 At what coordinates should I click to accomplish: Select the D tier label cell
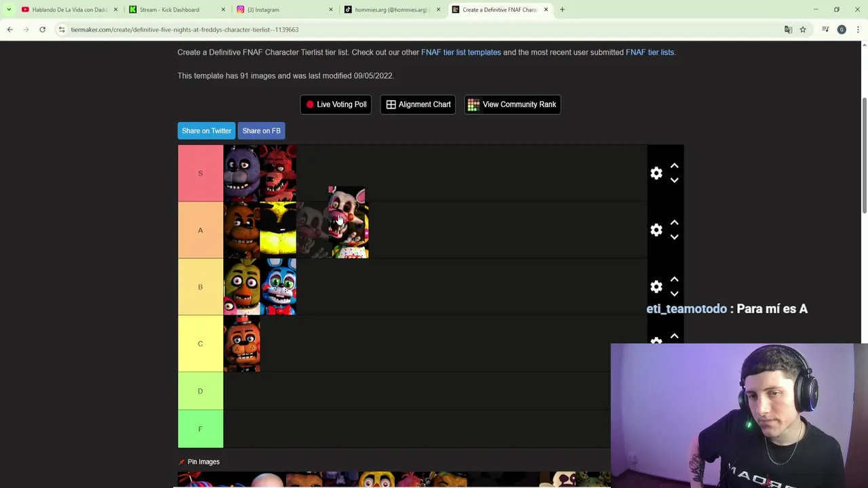[200, 391]
